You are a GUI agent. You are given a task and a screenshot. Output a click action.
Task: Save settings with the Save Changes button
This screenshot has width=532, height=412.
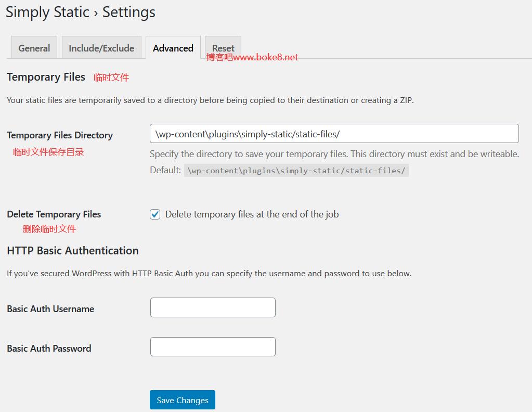(183, 400)
